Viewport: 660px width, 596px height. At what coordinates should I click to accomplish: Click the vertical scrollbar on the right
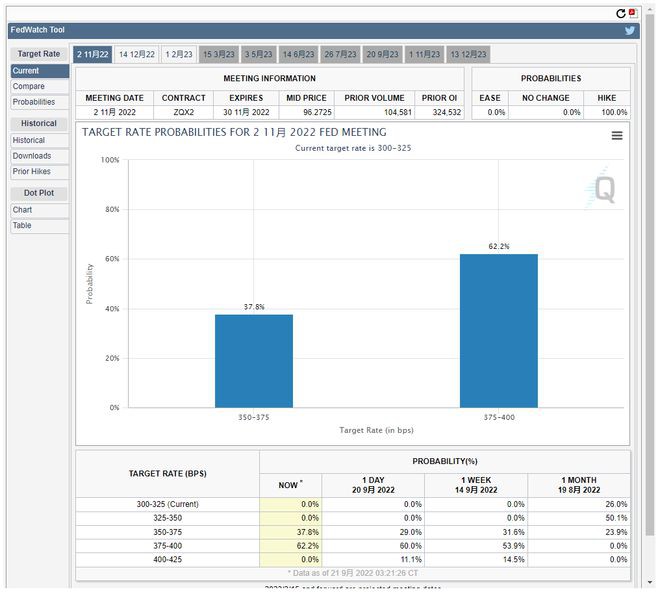click(650, 300)
